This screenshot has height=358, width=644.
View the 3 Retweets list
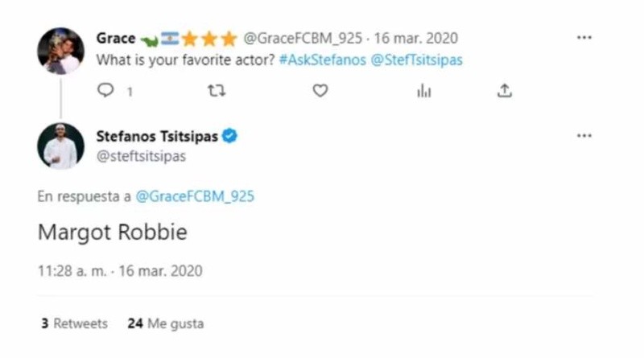(x=74, y=323)
